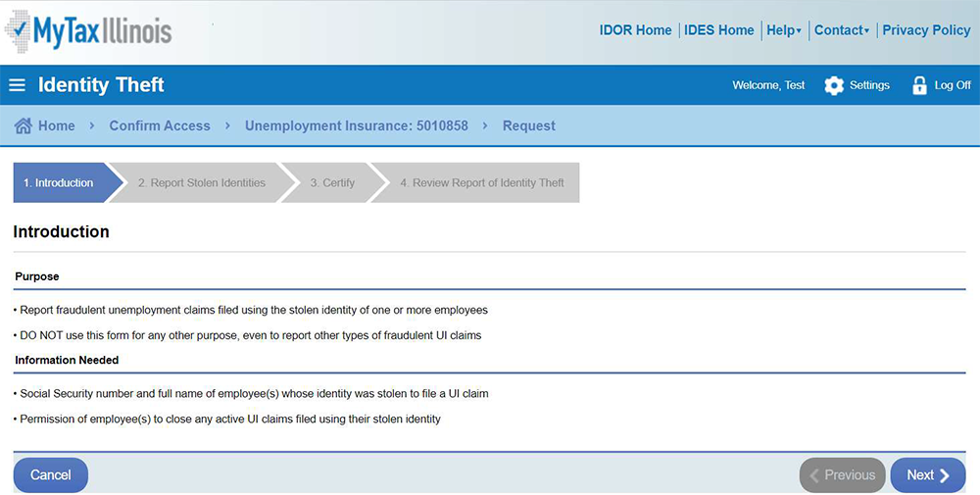Expand the Contact dropdown menu
The width and height of the screenshot is (980, 495).
click(842, 30)
